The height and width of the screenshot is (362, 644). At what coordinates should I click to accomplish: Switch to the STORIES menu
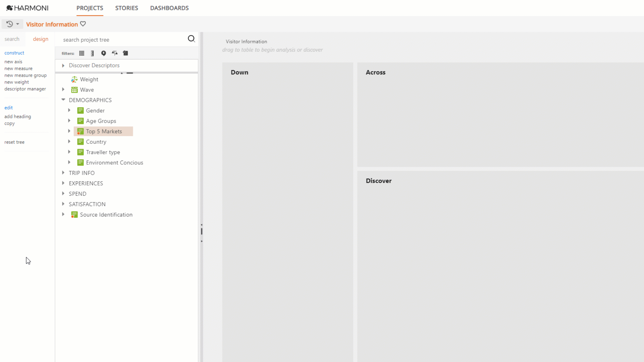[126, 8]
